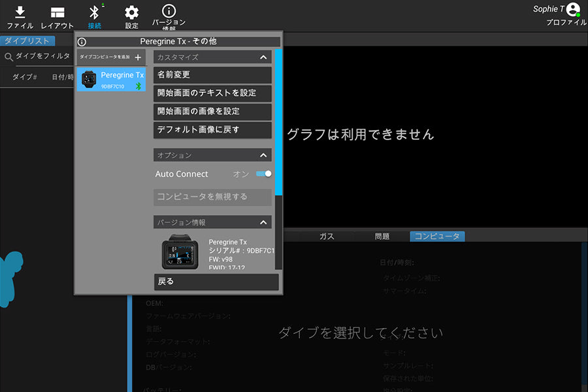Click the Bluetooth 接続 icon

(94, 12)
